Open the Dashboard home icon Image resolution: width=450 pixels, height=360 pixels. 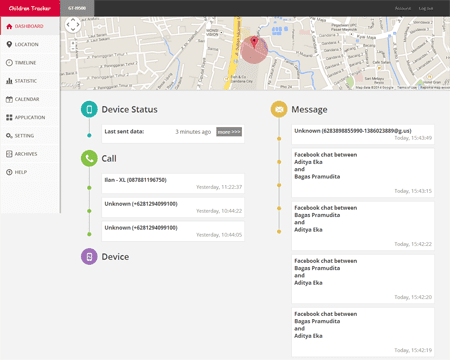point(9,26)
